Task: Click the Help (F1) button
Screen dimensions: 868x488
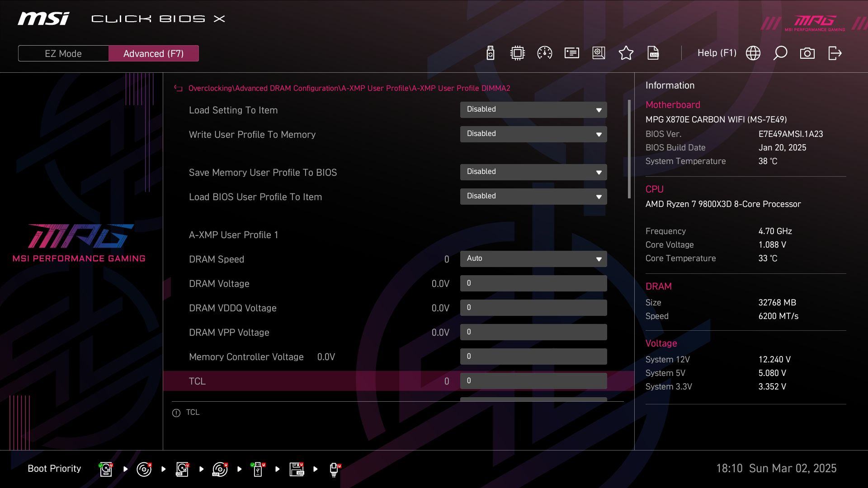Action: 717,53
